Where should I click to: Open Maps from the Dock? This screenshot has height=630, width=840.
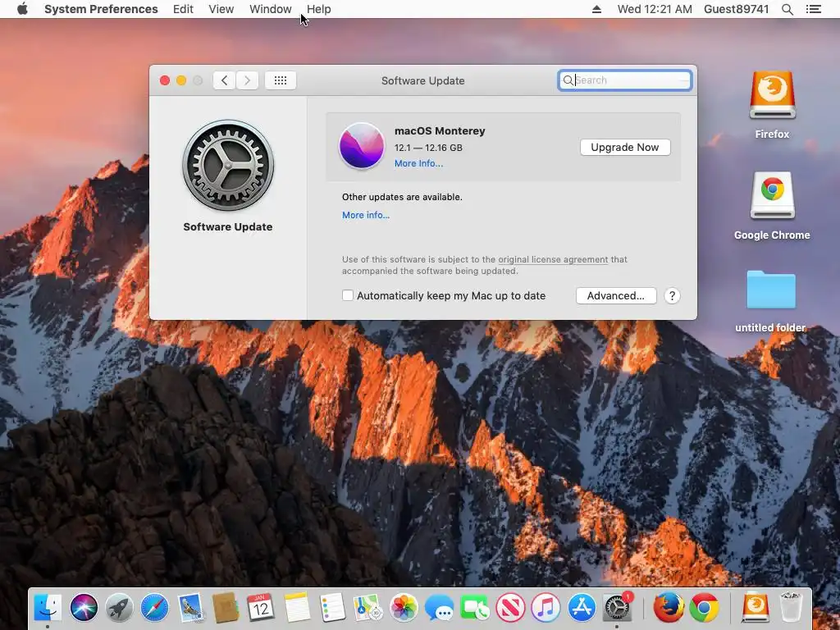367,608
